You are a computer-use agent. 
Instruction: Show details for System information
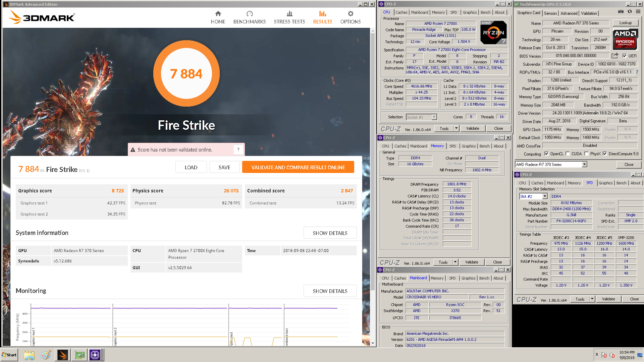(x=330, y=233)
